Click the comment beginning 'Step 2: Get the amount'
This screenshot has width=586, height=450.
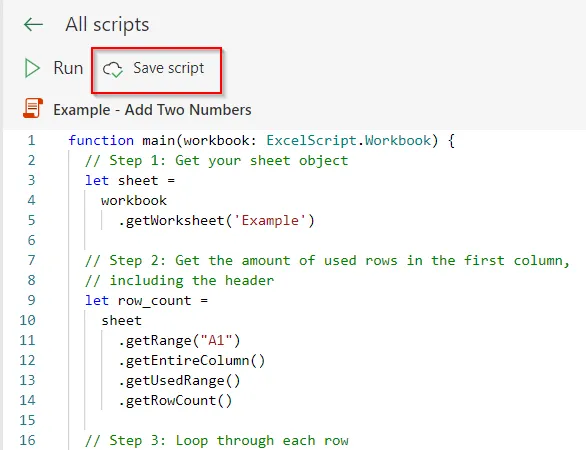[327, 260]
